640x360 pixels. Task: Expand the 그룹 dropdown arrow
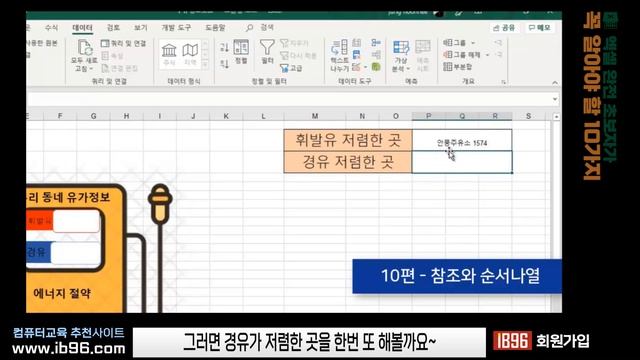(x=473, y=43)
